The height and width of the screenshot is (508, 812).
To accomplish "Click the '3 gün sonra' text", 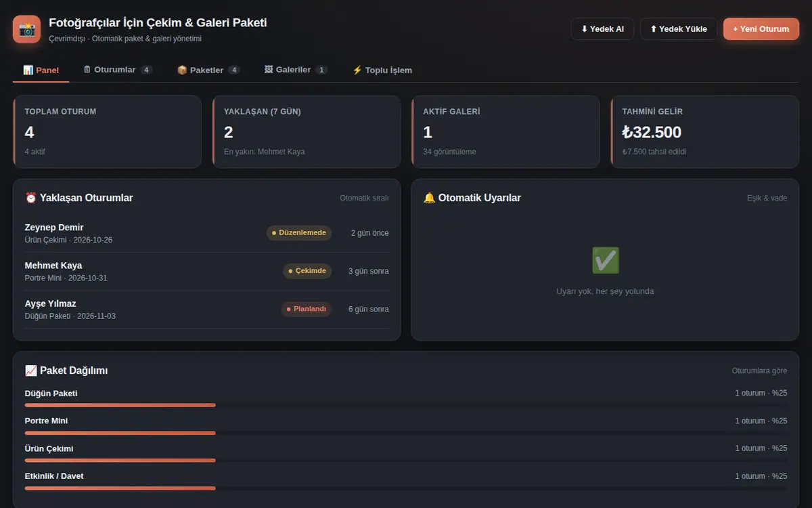I will tap(369, 271).
